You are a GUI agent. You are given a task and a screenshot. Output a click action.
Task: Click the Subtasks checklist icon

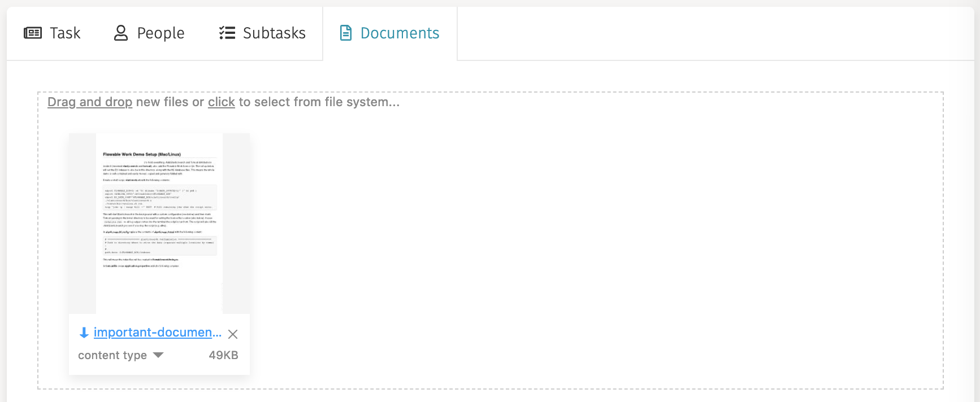(x=226, y=33)
